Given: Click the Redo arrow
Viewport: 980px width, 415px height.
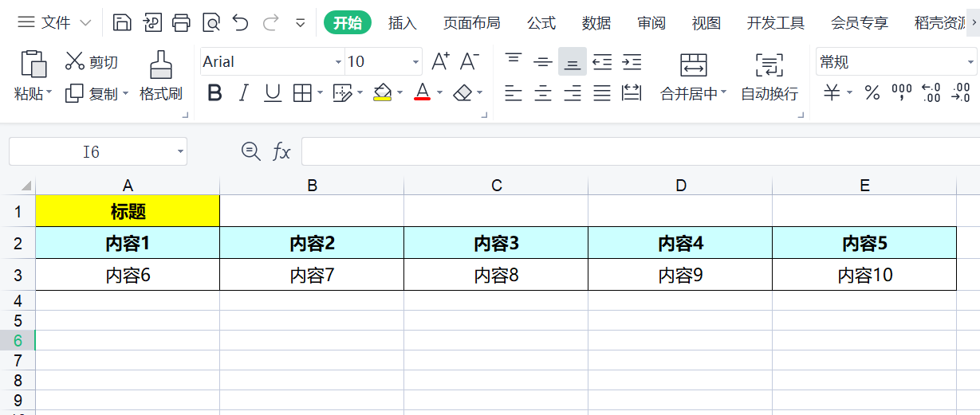Looking at the screenshot, I should coord(270,22).
